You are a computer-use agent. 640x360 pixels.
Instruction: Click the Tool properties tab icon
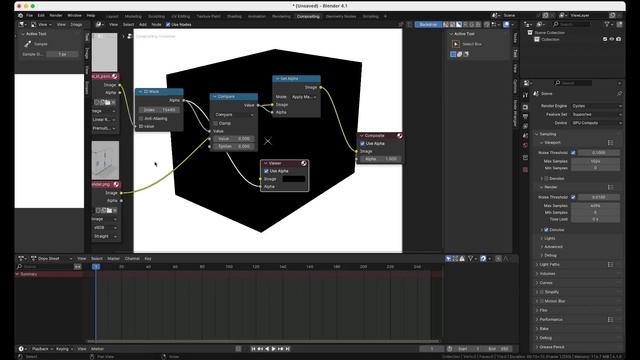[x=525, y=95]
